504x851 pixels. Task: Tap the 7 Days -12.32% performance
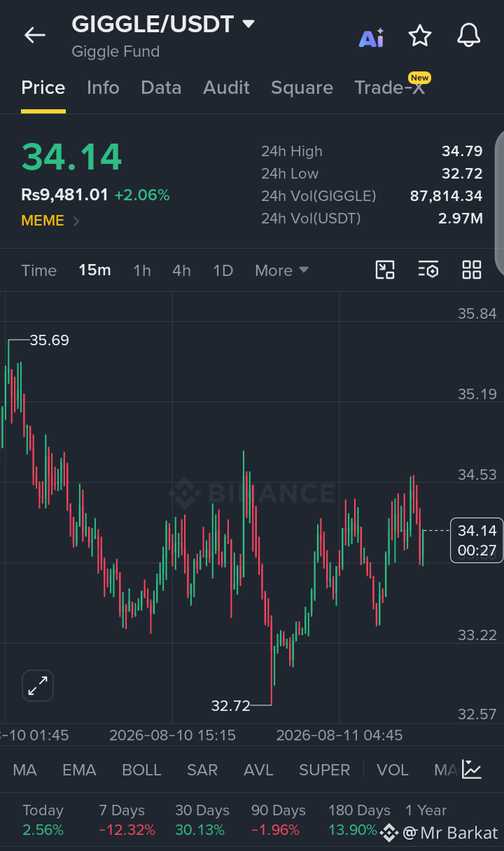tap(127, 820)
